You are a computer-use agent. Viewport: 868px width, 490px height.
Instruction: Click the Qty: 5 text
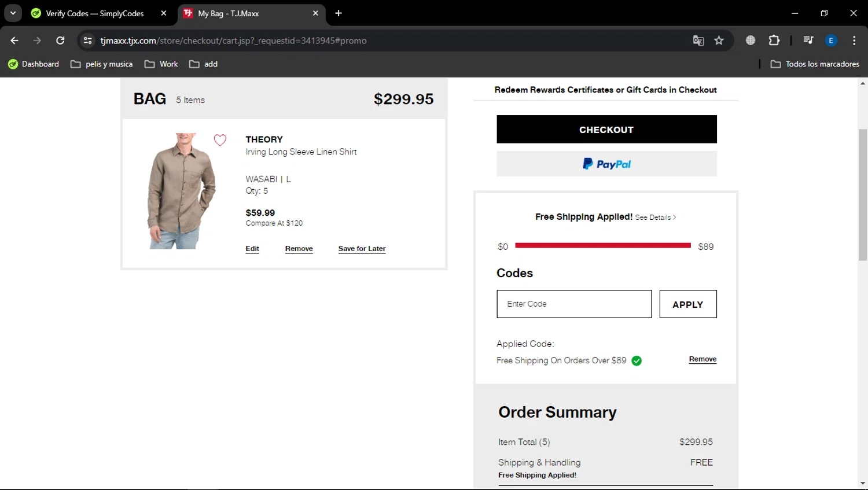256,191
